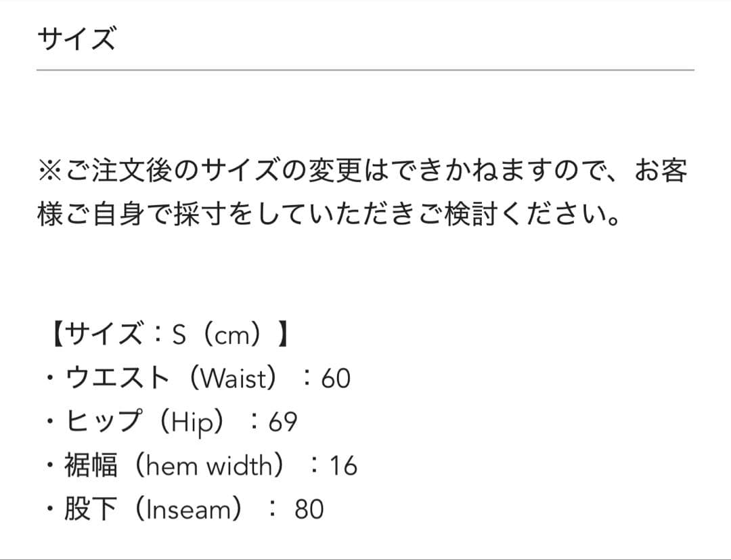The width and height of the screenshot is (731, 560).
Task: Select the hem width value 16
Action: point(342,466)
